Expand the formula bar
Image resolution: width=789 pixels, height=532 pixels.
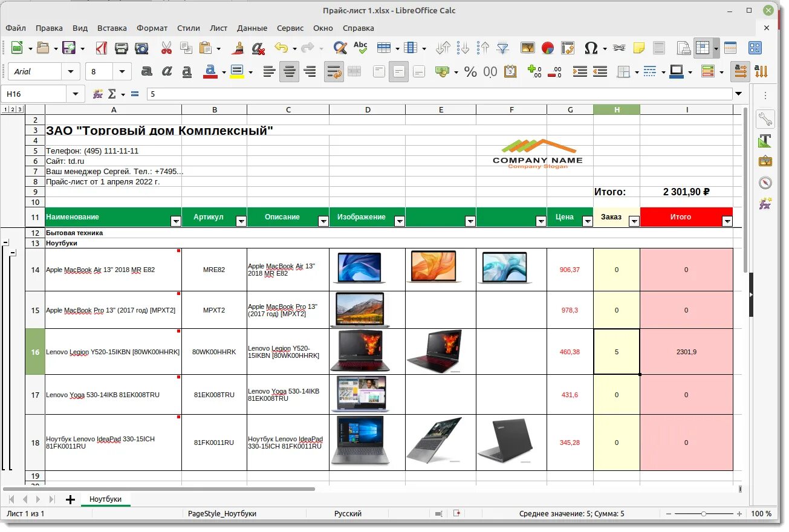click(x=738, y=94)
